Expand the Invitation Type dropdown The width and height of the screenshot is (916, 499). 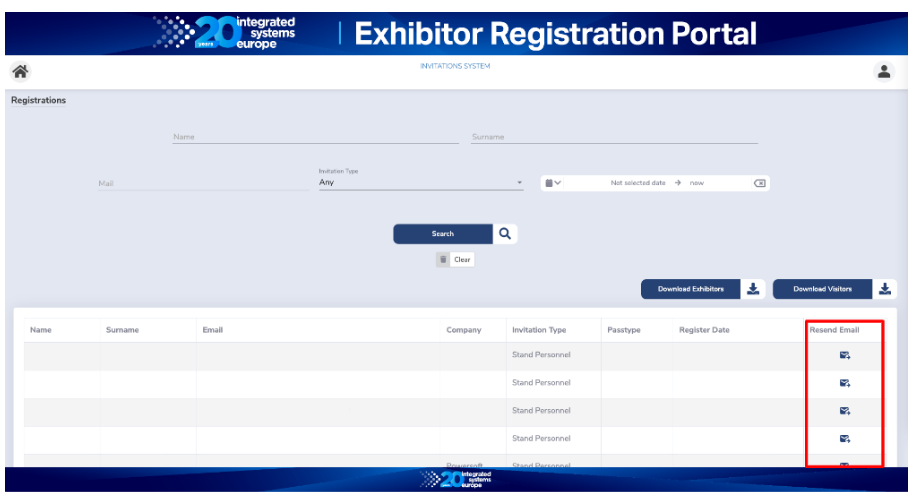pos(519,183)
